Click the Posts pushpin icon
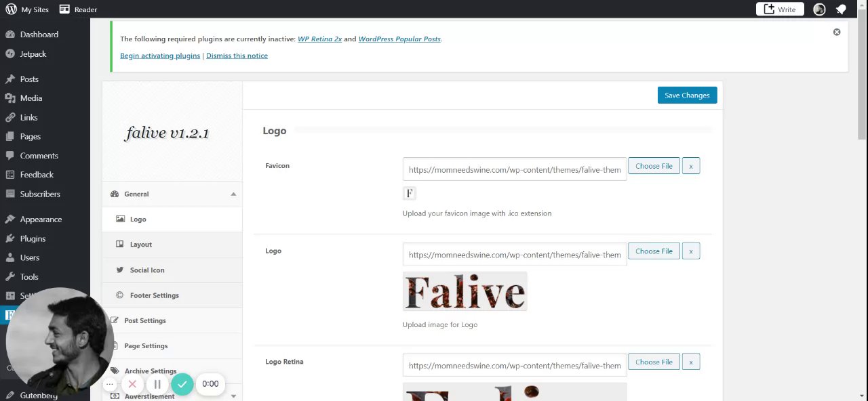Image resolution: width=868 pixels, height=401 pixels. click(10, 79)
